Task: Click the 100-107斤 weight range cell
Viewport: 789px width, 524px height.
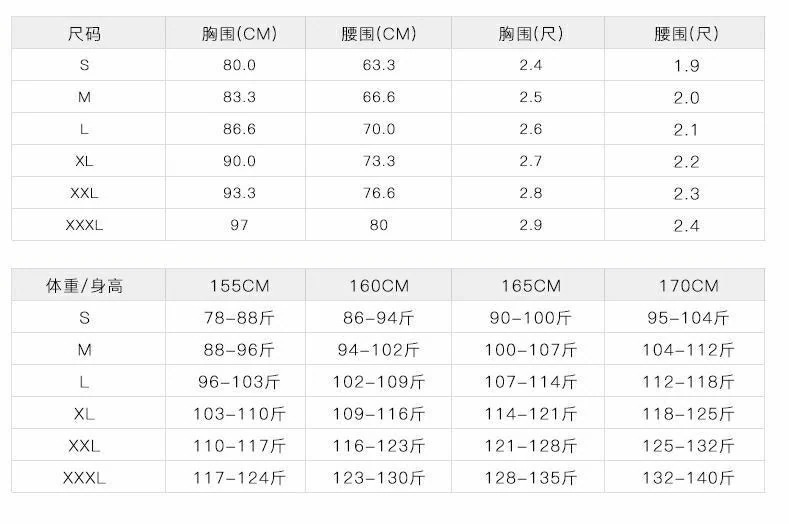Action: [x=531, y=350]
